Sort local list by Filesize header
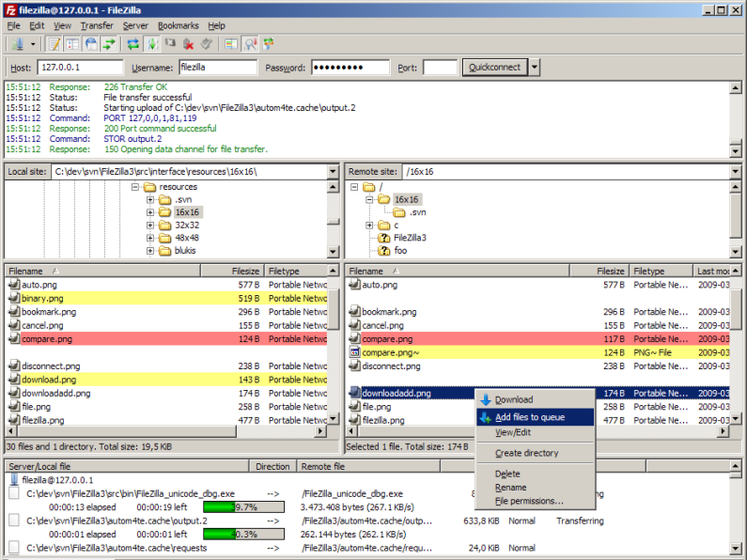The height and width of the screenshot is (560, 747). pyautogui.click(x=231, y=271)
